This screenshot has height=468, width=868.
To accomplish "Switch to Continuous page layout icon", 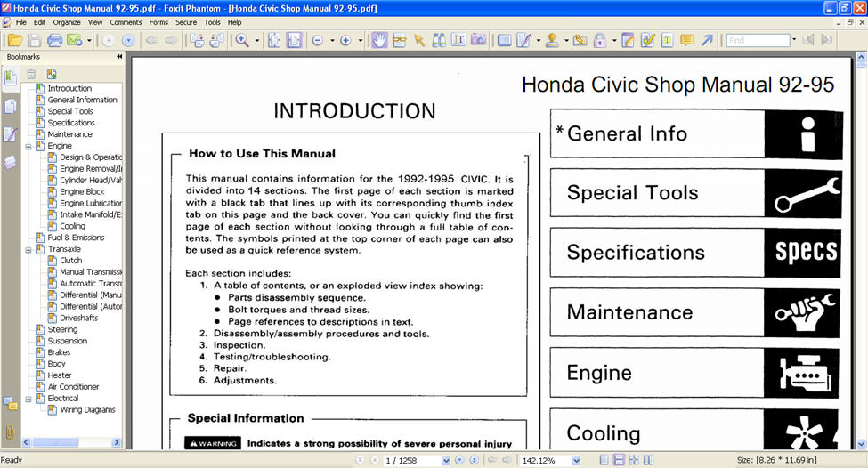I will [619, 460].
